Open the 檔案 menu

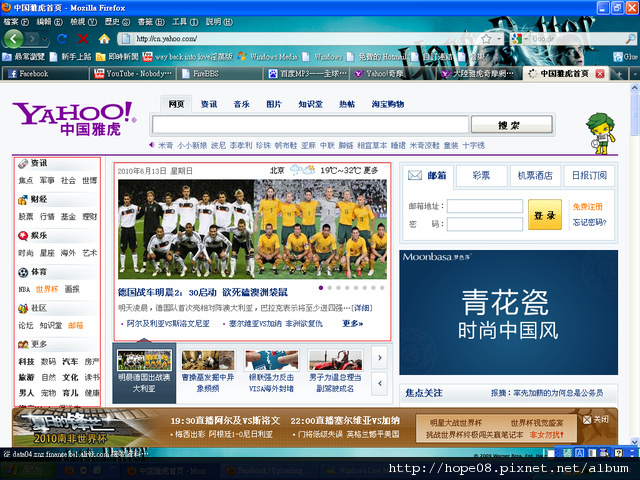16,22
